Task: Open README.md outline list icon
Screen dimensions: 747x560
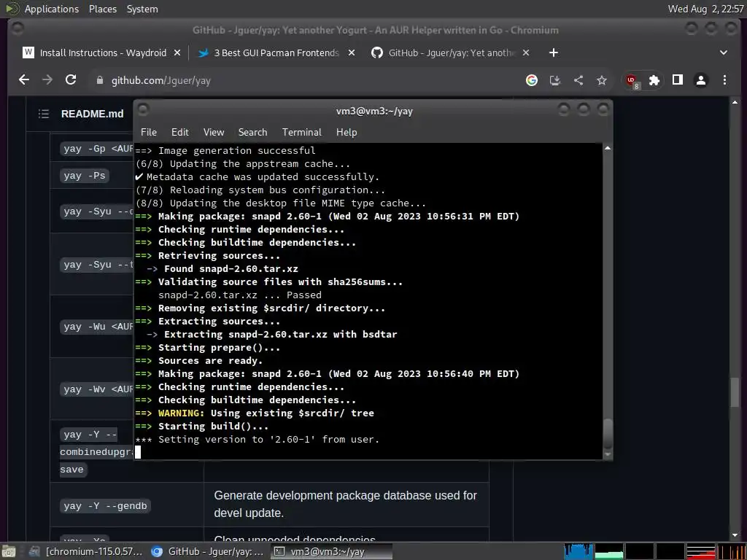Action: pyautogui.click(x=43, y=114)
